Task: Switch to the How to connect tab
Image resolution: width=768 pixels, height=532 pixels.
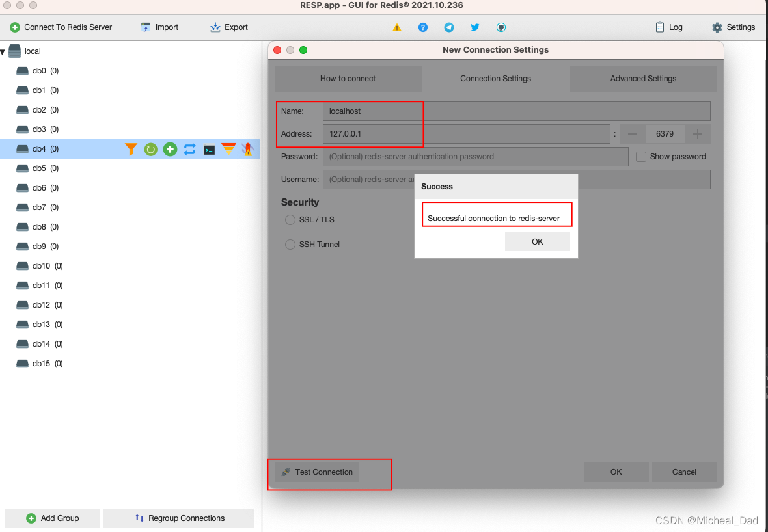Action: point(348,79)
